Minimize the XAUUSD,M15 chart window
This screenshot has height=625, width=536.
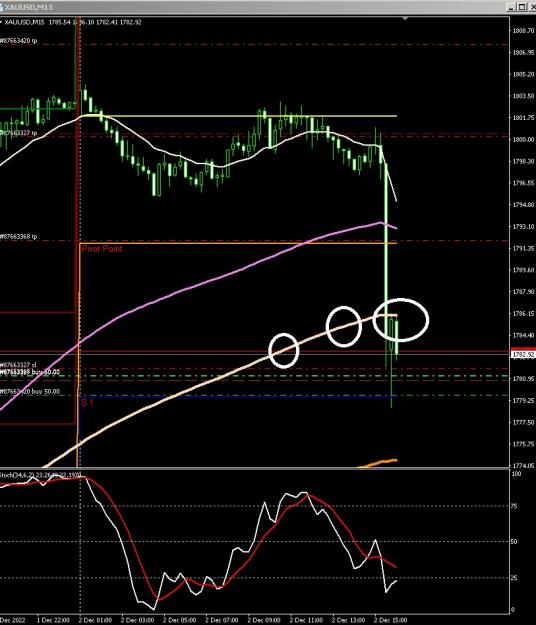[x=512, y=7]
